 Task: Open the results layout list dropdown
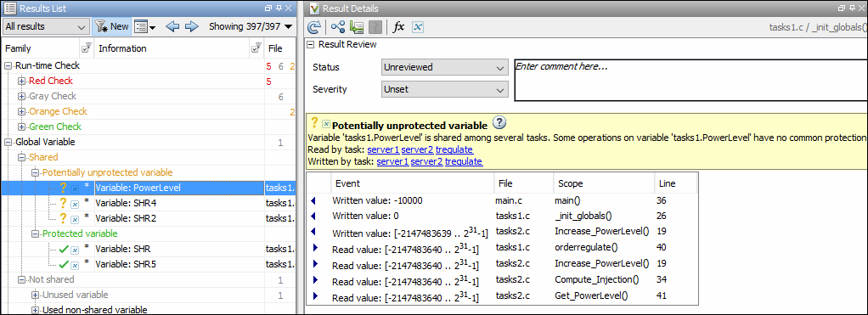coord(145,26)
